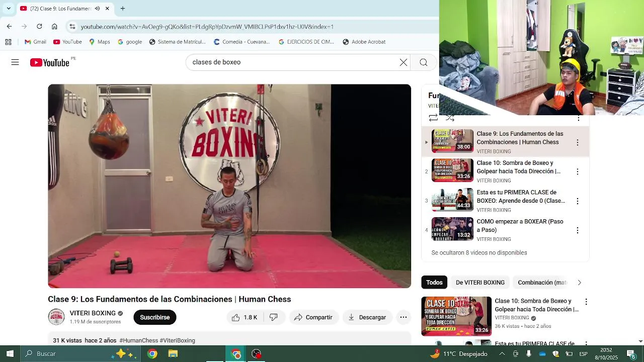Open the tab search dropdown
The height and width of the screenshot is (362, 644).
coord(8,9)
